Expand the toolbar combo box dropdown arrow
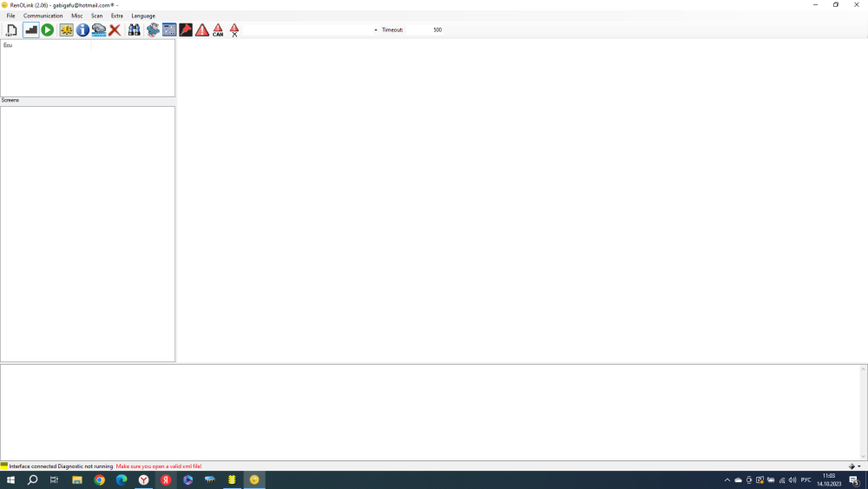 [x=376, y=30]
